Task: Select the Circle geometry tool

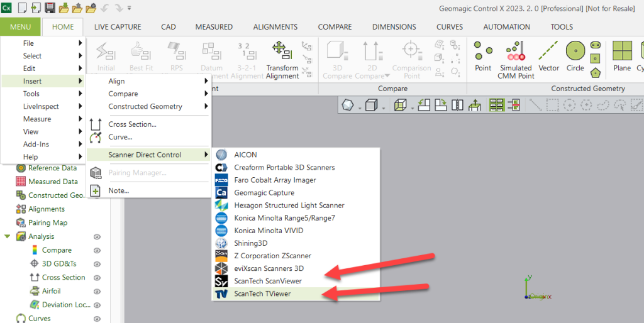Action: [x=575, y=56]
